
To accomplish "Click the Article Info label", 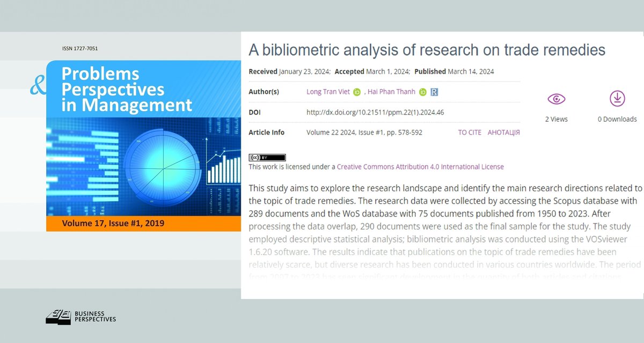I will click(267, 132).
